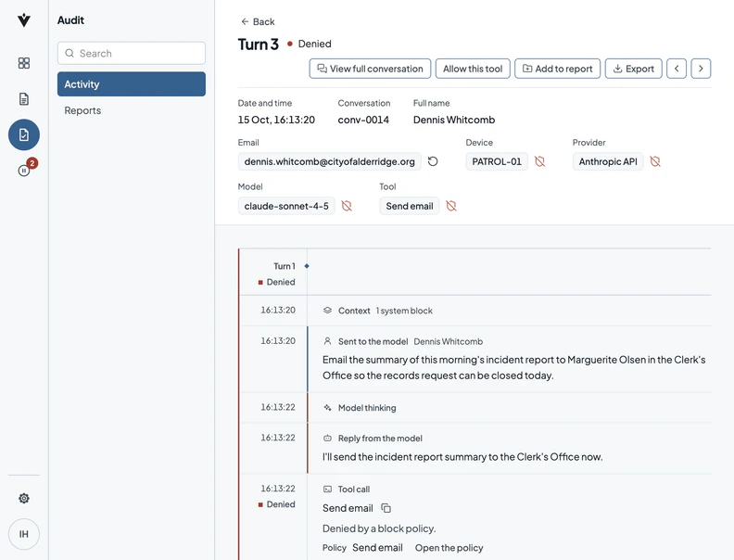Click the Turn 3 heading
The image size is (734, 560).
pyautogui.click(x=259, y=44)
